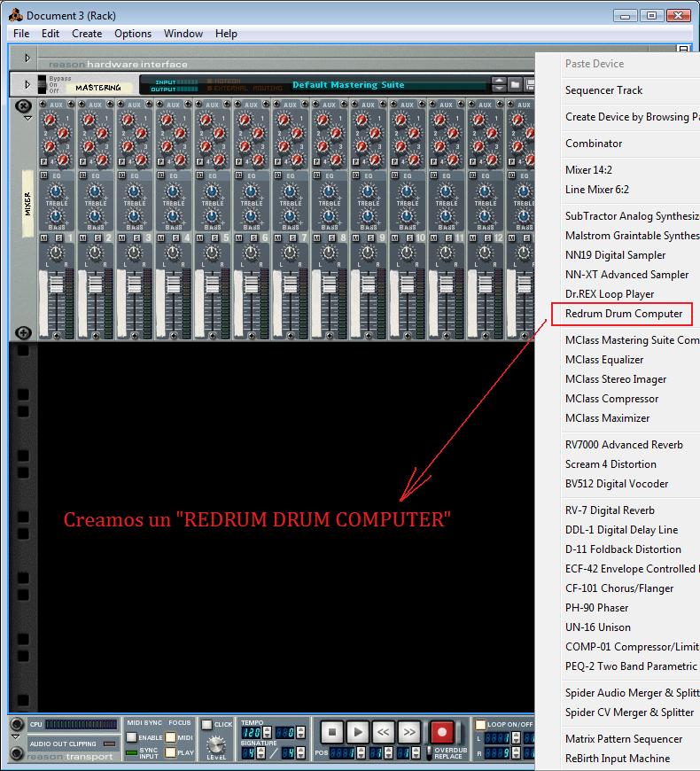
Task: Choose Combinator from context menu
Action: coord(594,144)
